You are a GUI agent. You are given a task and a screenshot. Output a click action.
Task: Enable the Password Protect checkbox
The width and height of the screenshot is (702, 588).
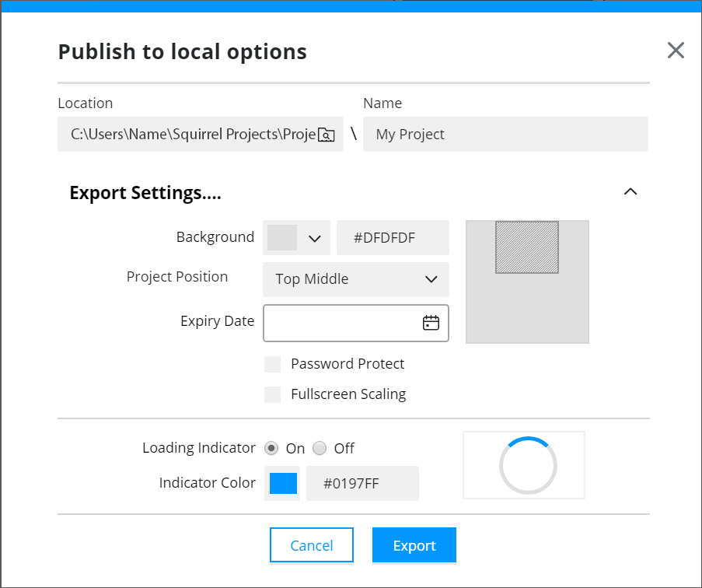point(272,364)
